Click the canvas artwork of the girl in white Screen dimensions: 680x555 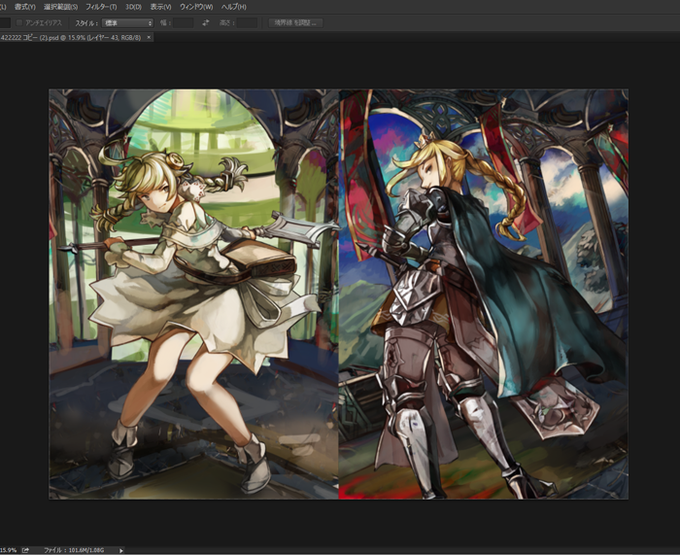[x=193, y=294]
